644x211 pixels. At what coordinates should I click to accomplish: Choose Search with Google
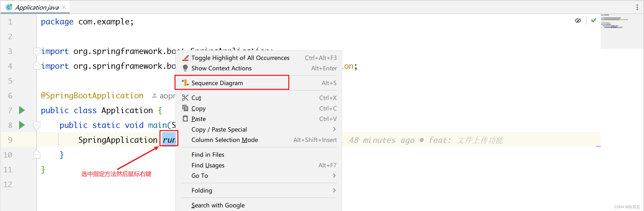pyautogui.click(x=259, y=205)
